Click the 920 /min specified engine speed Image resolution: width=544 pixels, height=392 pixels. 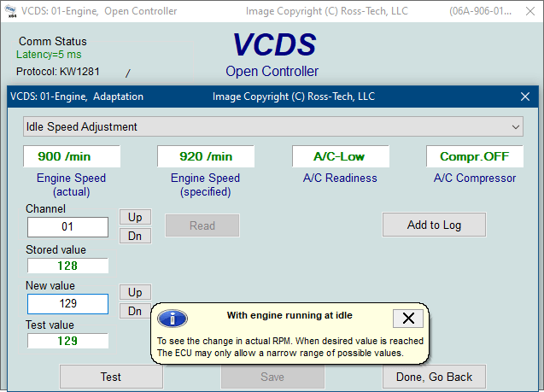(206, 156)
